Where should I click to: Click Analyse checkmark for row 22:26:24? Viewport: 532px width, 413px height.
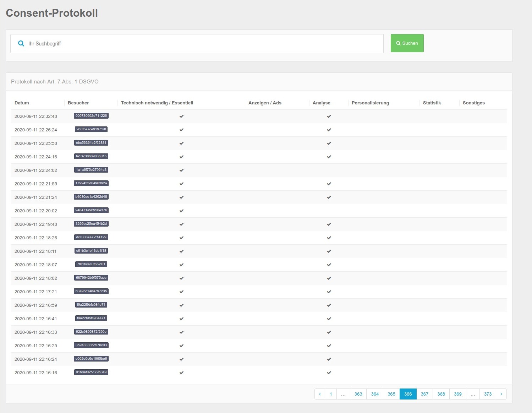[329, 130]
